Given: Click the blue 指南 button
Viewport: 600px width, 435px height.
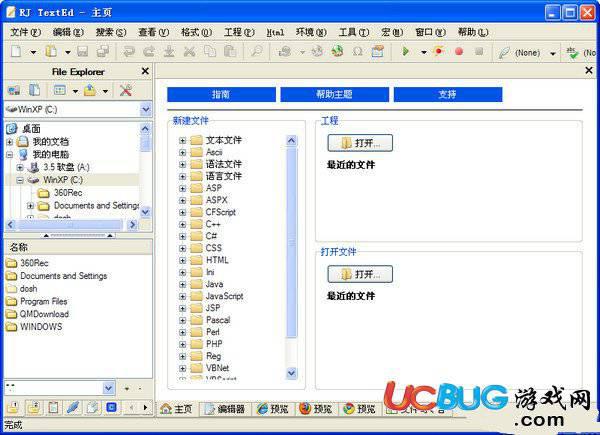Looking at the screenshot, I should [221, 94].
